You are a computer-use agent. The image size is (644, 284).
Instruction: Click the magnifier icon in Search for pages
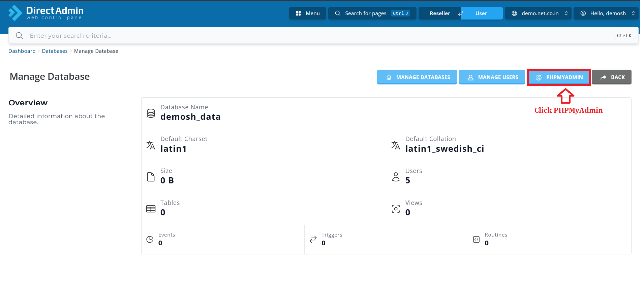point(338,13)
